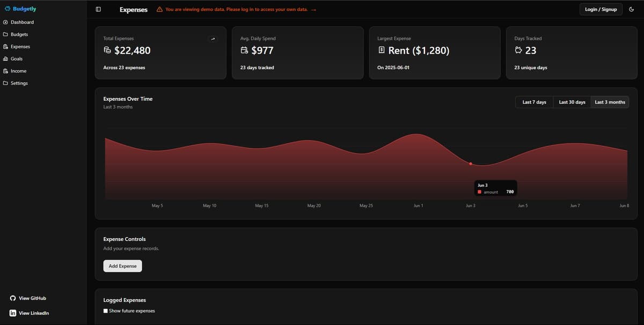Select the Last 3 months range
The image size is (644, 325).
[x=610, y=102]
